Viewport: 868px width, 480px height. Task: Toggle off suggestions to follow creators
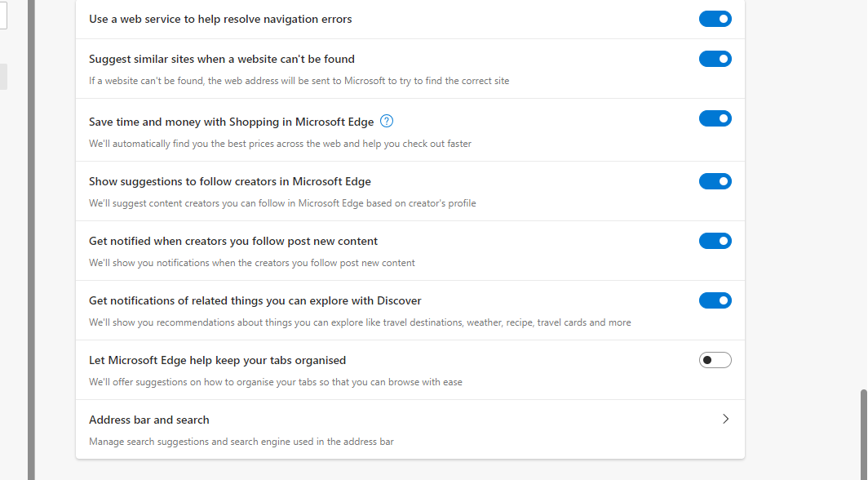coord(715,181)
